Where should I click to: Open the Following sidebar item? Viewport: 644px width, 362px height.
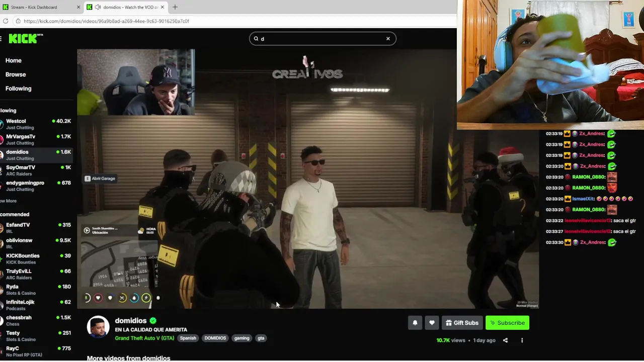(18, 88)
